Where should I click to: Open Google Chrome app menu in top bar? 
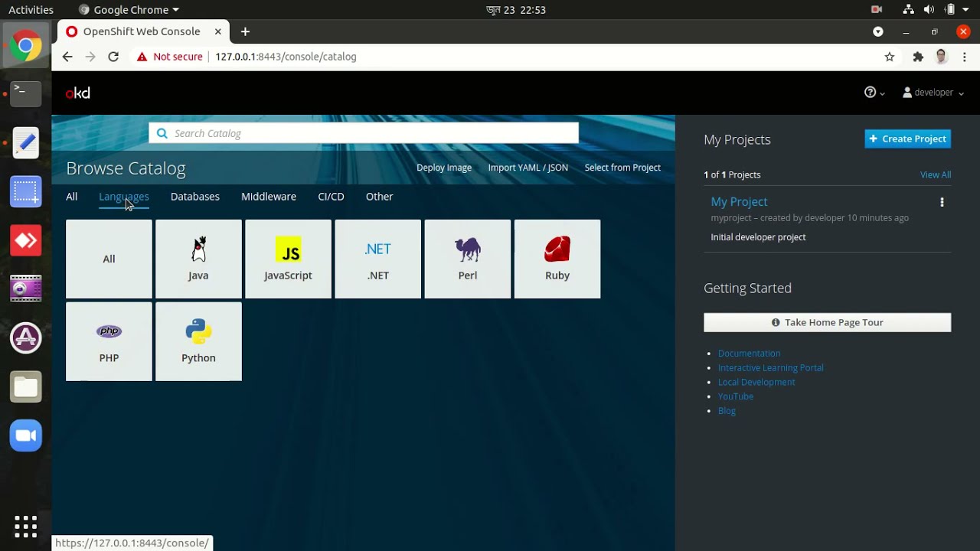[129, 10]
